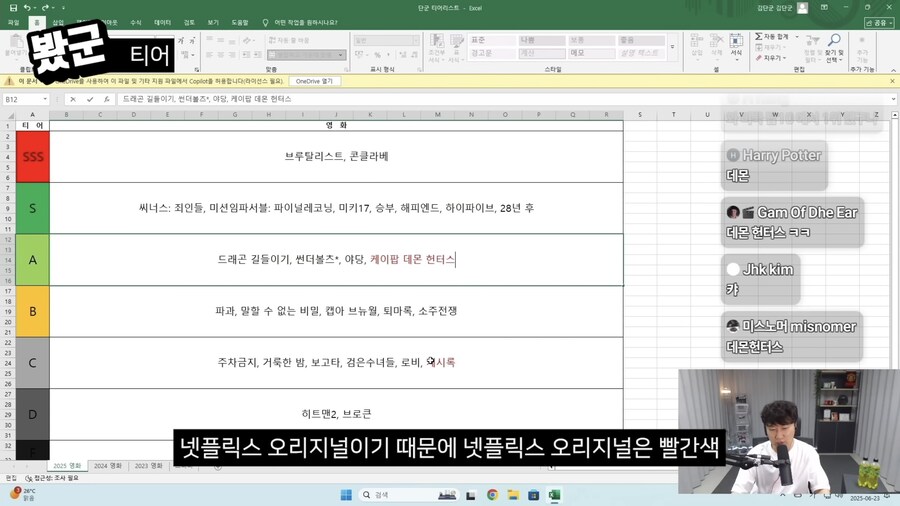
Task: Click the Sort and Filter funnel icon
Action: [811, 48]
